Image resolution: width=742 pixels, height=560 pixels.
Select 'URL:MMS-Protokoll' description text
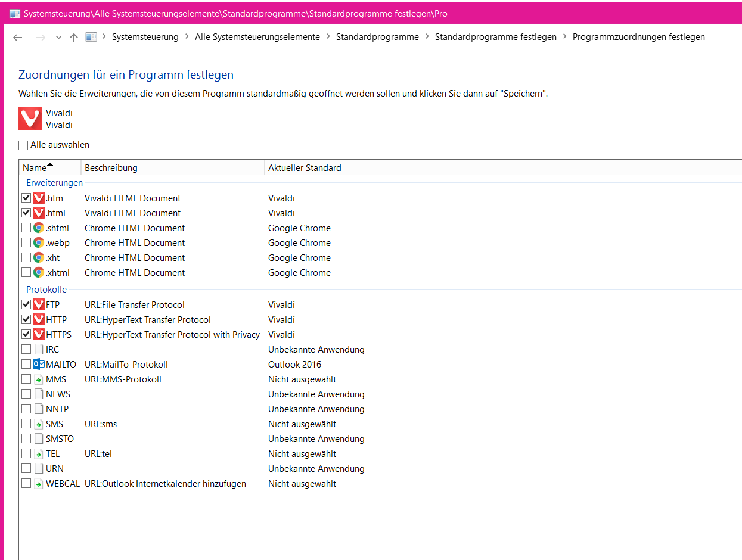coord(123,379)
